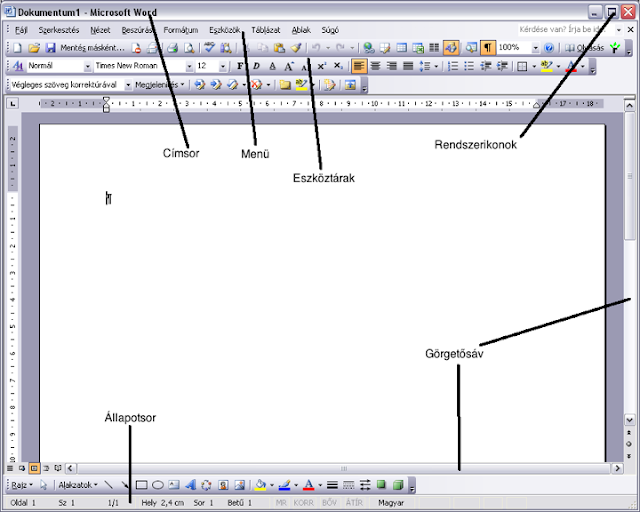The image size is (640, 512).
Task: Toggle Justify paragraph alignment
Action: [408, 66]
